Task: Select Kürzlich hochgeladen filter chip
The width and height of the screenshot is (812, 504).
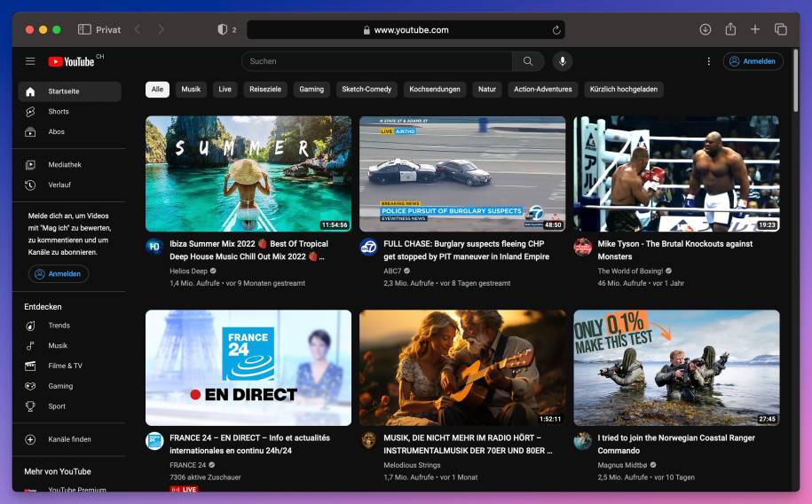Action: click(x=624, y=89)
